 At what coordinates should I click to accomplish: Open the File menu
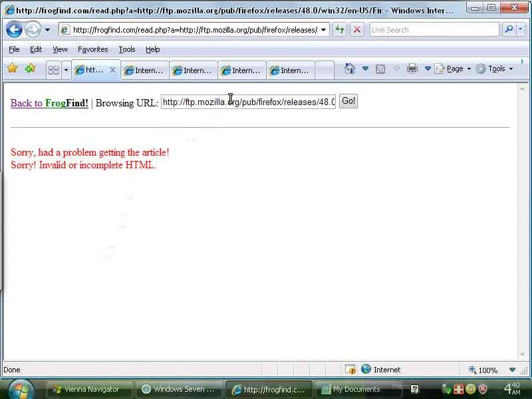tap(14, 49)
